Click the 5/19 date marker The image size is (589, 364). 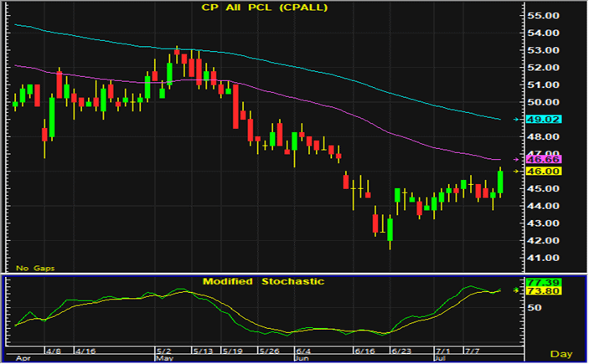click(x=232, y=351)
